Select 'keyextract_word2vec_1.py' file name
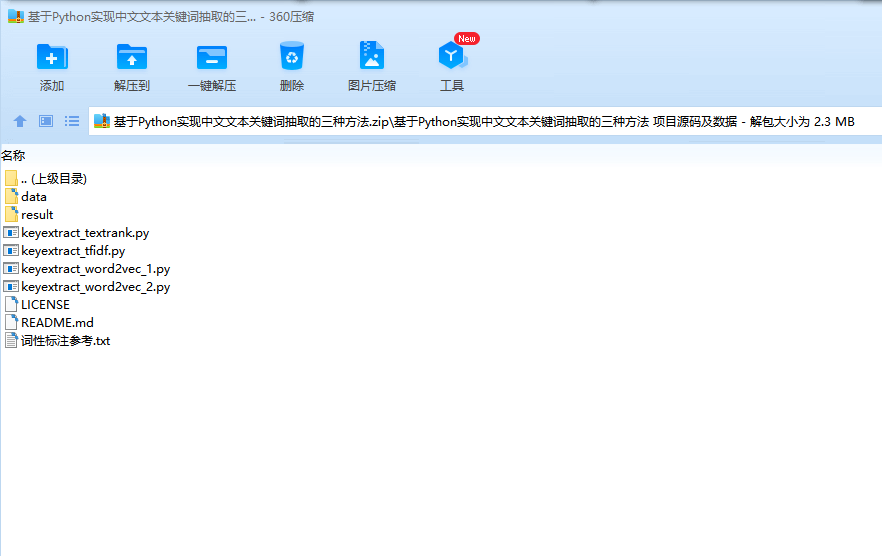This screenshot has height=556, width=882. tap(96, 268)
